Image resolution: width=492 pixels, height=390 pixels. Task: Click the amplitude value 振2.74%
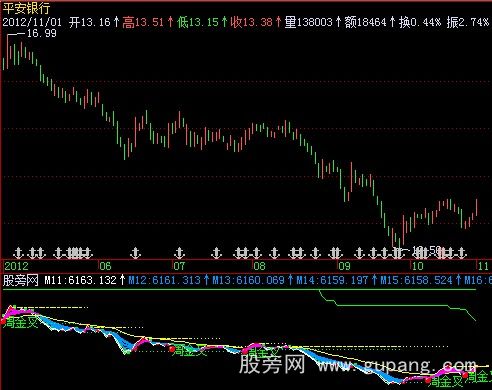coord(468,22)
